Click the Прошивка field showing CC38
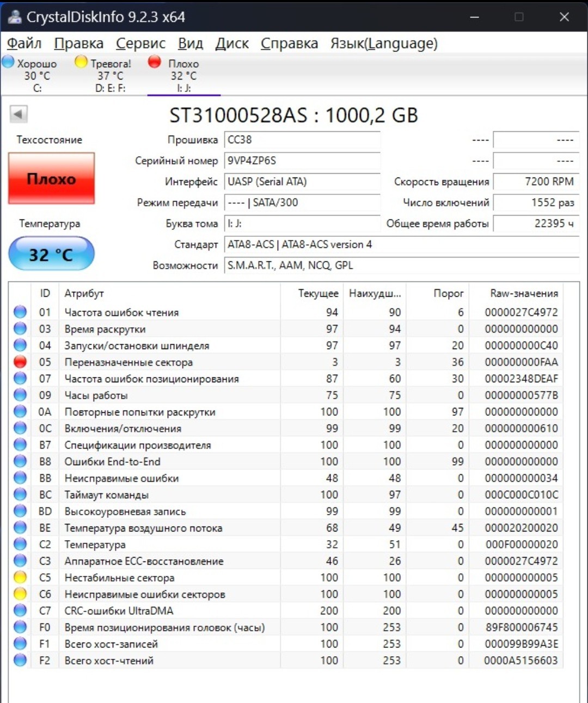 coord(302,139)
